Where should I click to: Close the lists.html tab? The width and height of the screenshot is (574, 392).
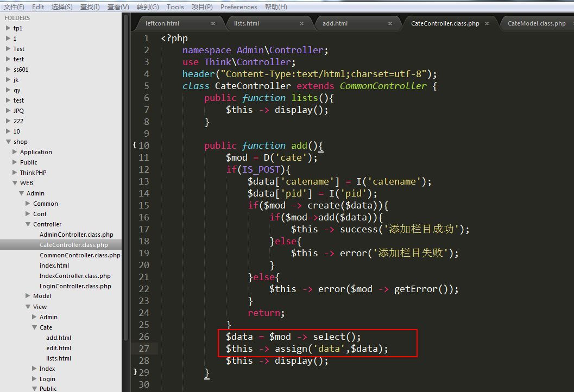pos(301,23)
